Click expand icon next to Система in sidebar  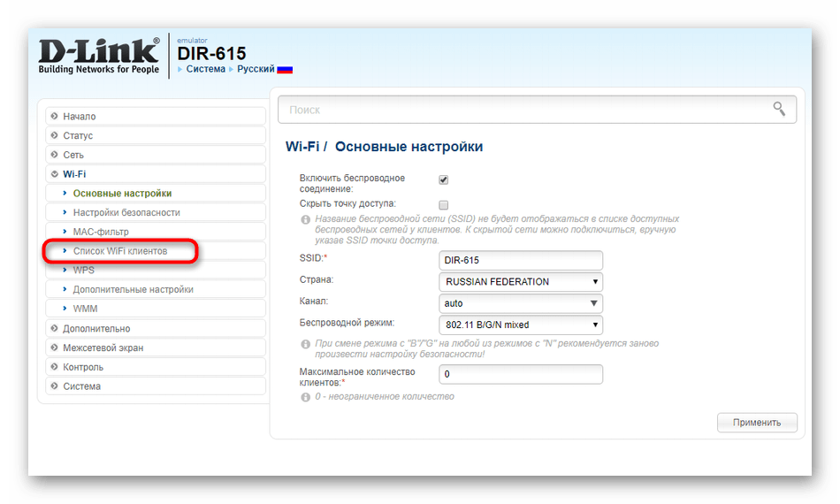click(x=54, y=386)
